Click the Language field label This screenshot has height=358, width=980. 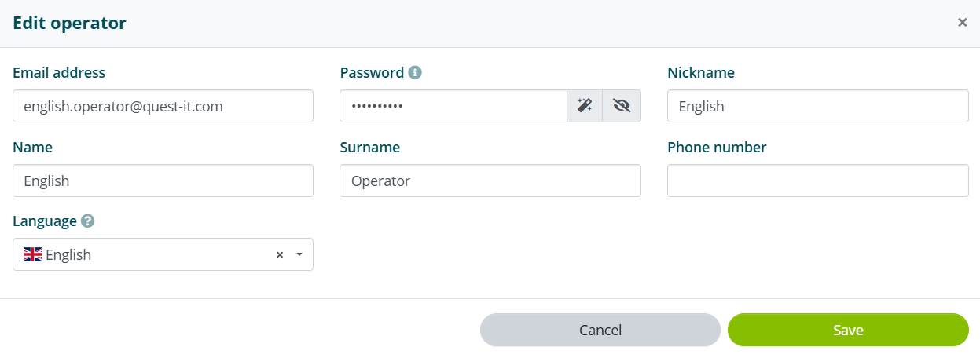[45, 221]
